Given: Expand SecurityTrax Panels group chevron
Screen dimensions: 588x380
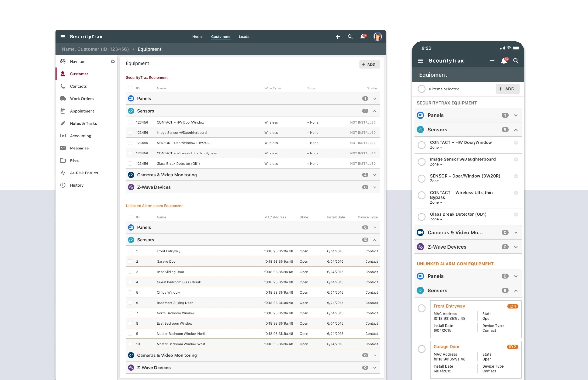Looking at the screenshot, I should (x=374, y=98).
